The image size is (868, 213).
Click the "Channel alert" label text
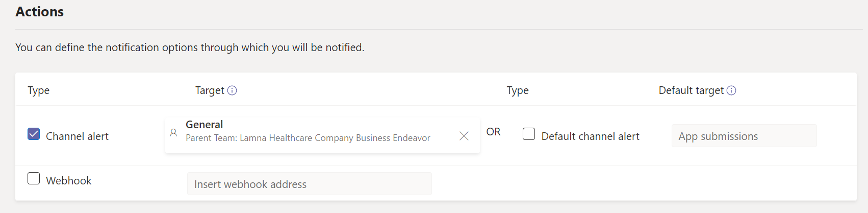pyautogui.click(x=77, y=136)
